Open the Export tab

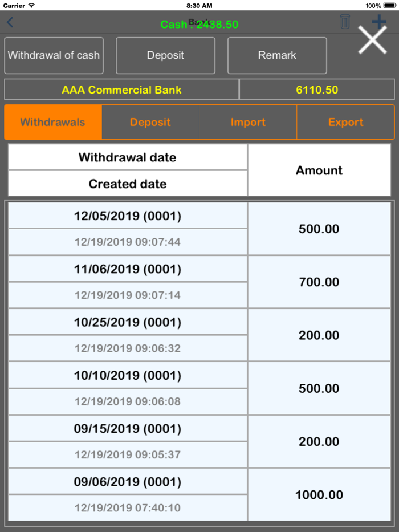pos(345,122)
